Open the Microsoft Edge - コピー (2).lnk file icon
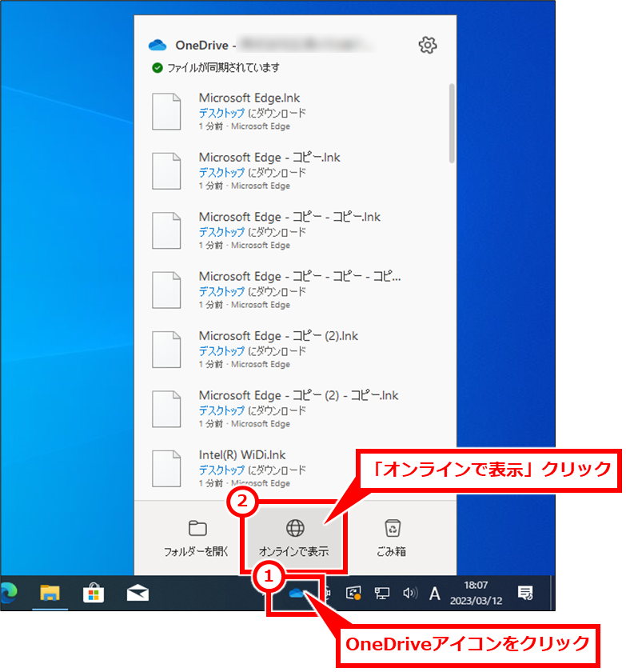This screenshot has height=672, width=626. [166, 350]
